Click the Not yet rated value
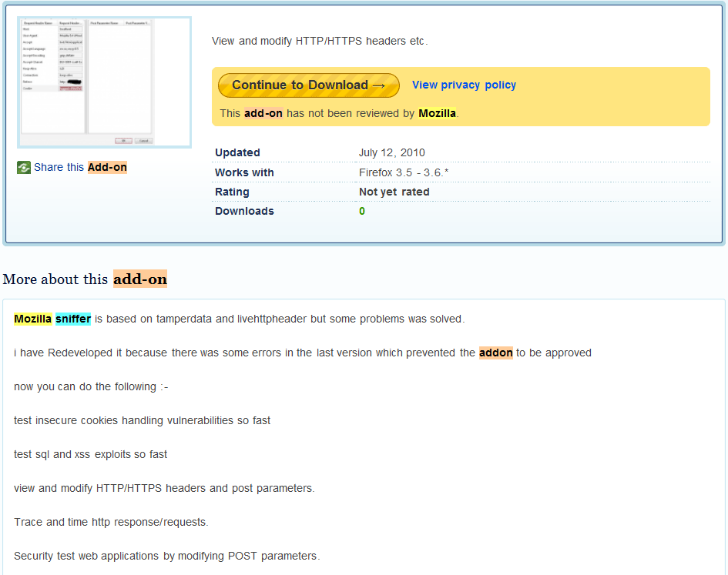The height and width of the screenshot is (575, 728). coord(394,192)
